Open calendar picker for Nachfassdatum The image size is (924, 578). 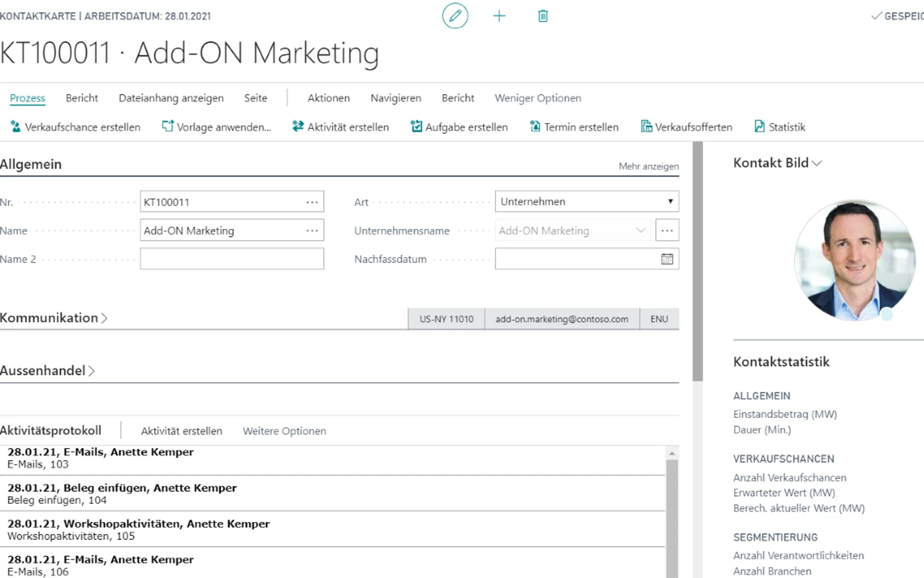[x=667, y=259]
